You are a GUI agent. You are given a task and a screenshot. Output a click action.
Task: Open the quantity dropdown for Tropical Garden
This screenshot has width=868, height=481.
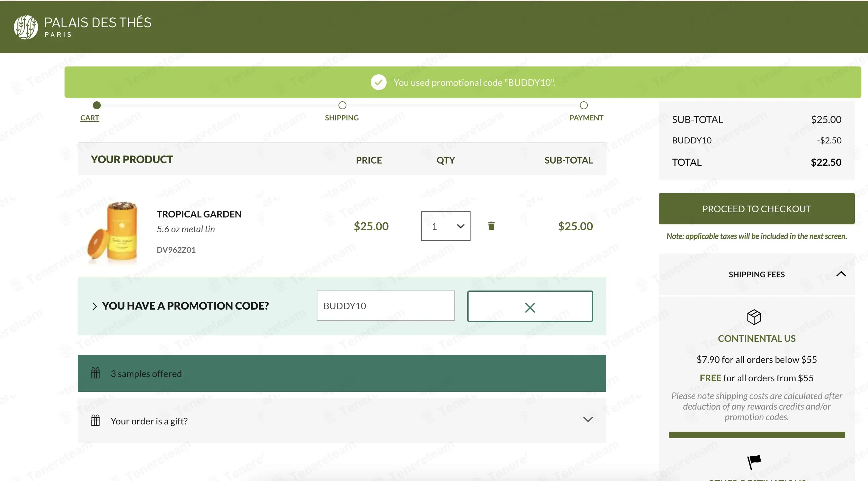click(446, 226)
